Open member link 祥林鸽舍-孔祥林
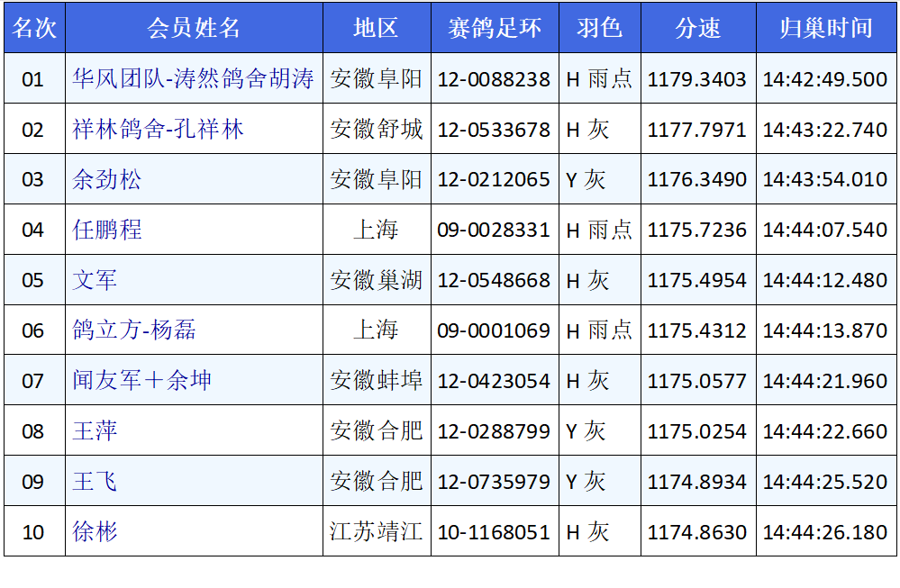Screen dimensions: 900x588 click(x=158, y=130)
